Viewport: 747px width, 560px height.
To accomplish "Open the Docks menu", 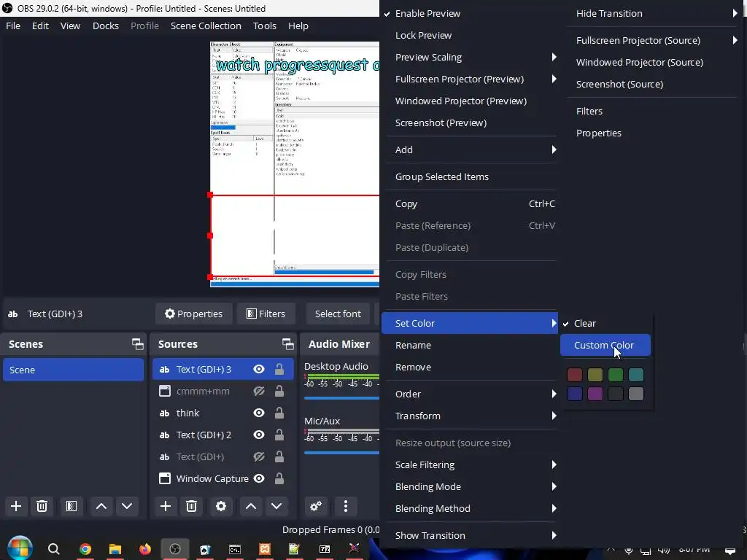I will coord(105,26).
